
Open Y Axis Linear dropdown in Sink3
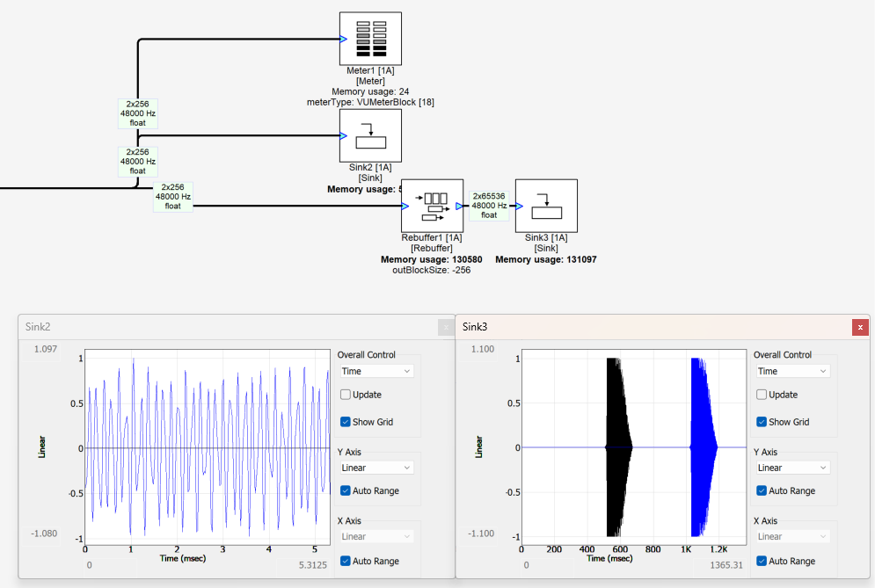(x=791, y=468)
